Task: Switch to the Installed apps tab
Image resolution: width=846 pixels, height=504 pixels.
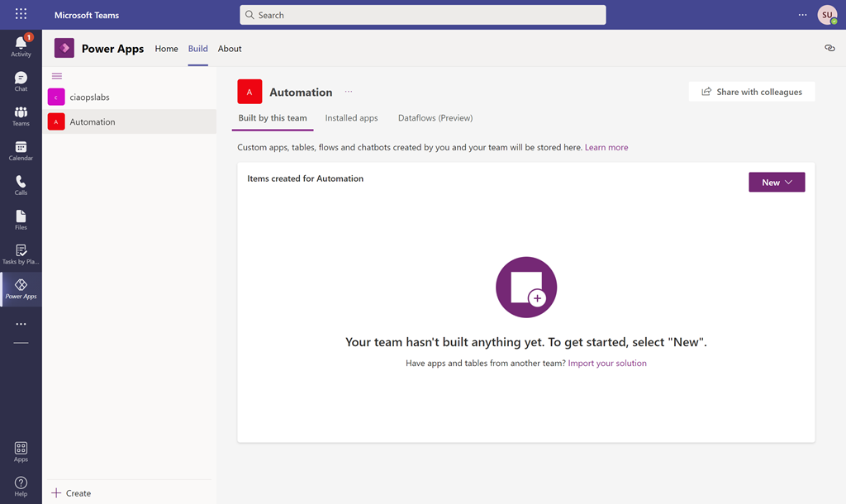Action: (351, 118)
